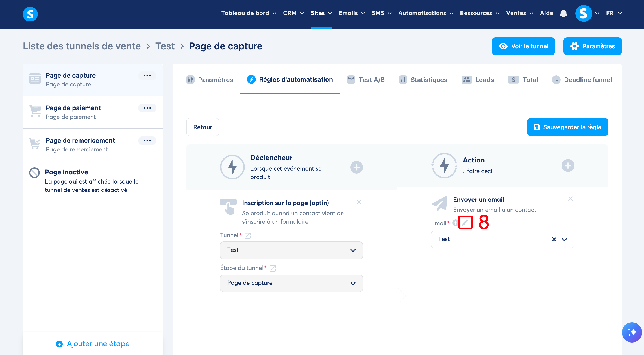Image resolution: width=644 pixels, height=355 pixels.
Task: Add a new trigger with Déclencheur plus icon
Action: (x=356, y=167)
